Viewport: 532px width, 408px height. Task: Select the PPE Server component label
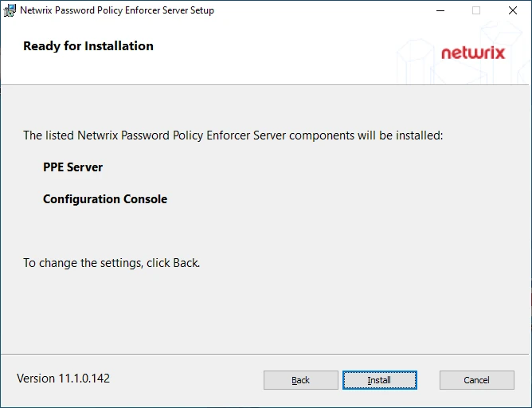click(72, 167)
